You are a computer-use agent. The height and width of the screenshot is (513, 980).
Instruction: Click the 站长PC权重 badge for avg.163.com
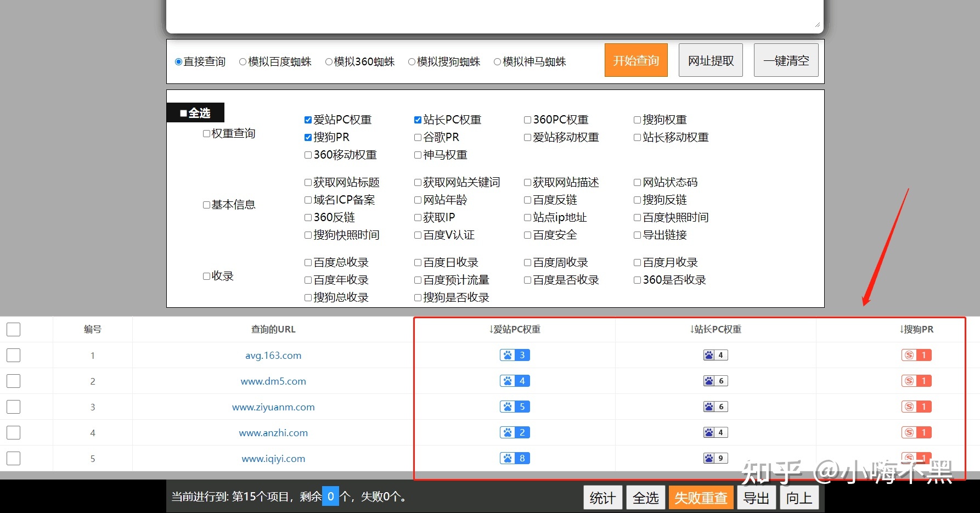[x=716, y=355]
